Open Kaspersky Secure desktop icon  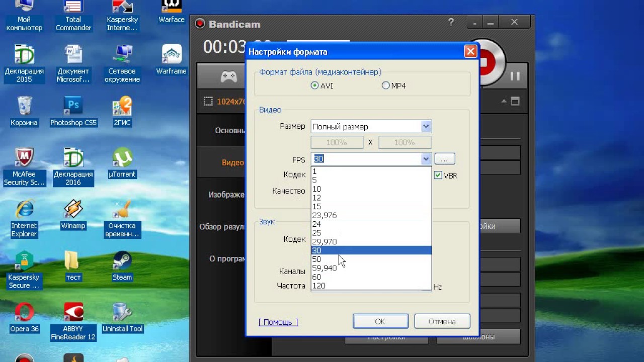tap(24, 270)
